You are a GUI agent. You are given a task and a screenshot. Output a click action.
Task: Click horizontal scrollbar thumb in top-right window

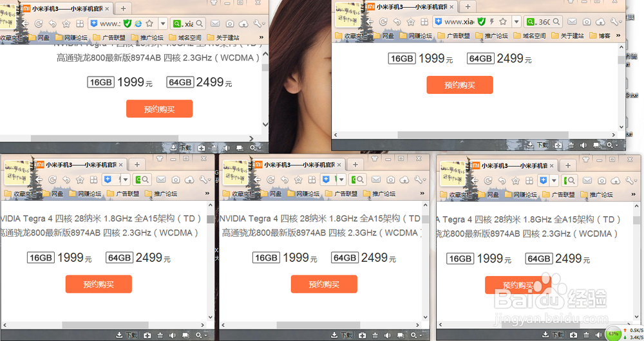(x=483, y=135)
